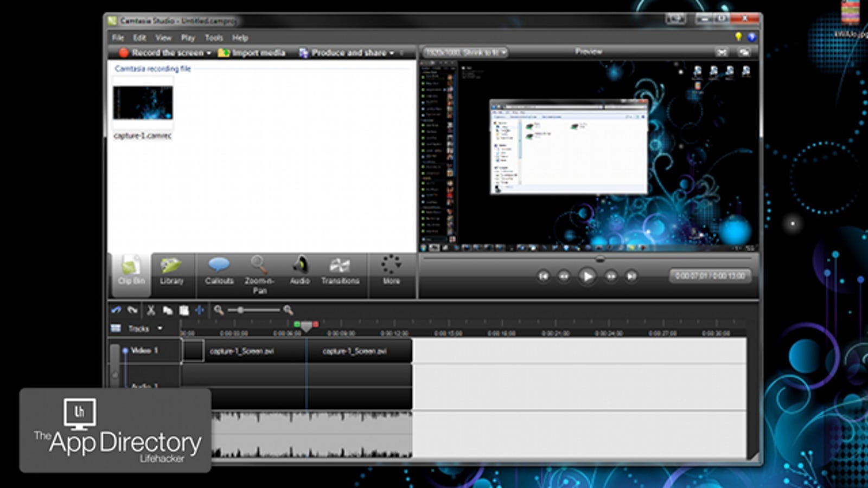Click the step forward playback button

(x=611, y=276)
